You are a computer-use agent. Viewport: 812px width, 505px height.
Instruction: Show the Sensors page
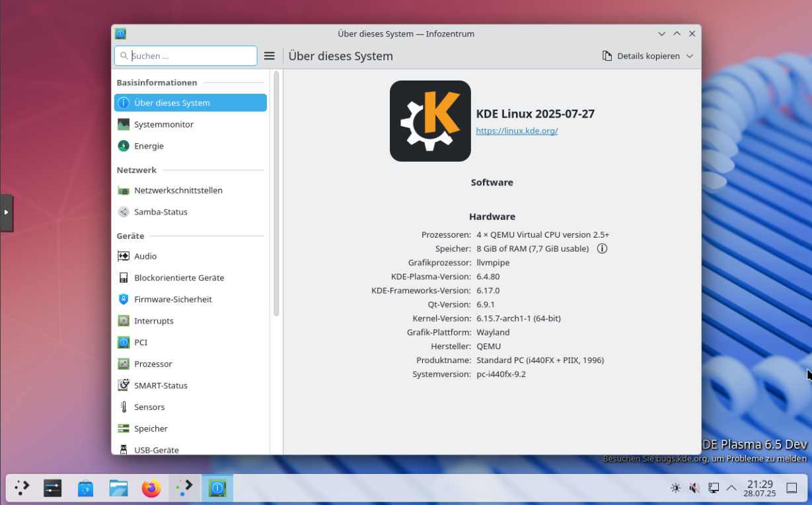[x=190, y=407]
